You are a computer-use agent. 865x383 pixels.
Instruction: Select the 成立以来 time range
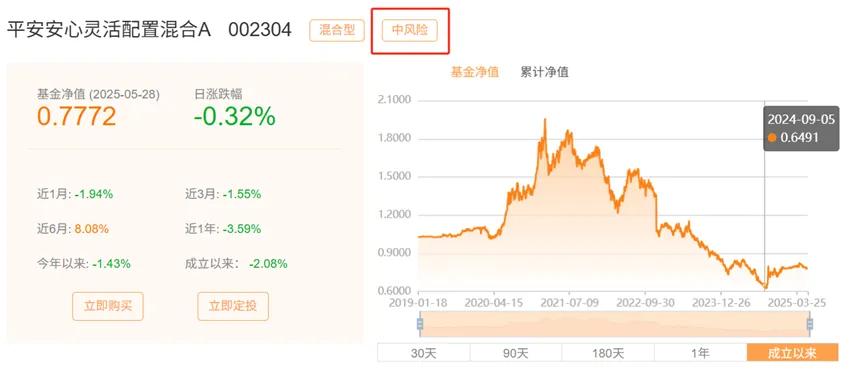[x=792, y=353]
